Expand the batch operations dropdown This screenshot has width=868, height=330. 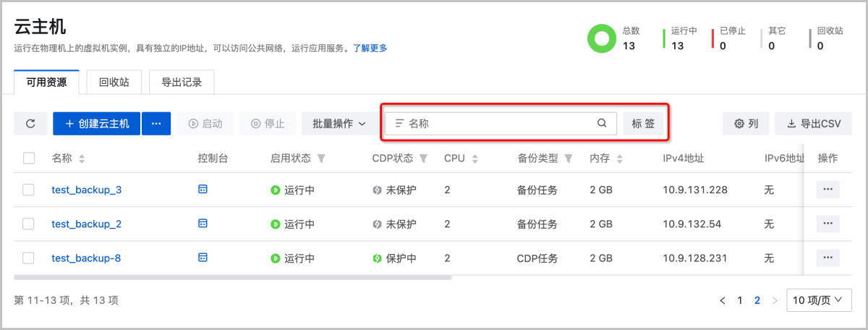[339, 124]
